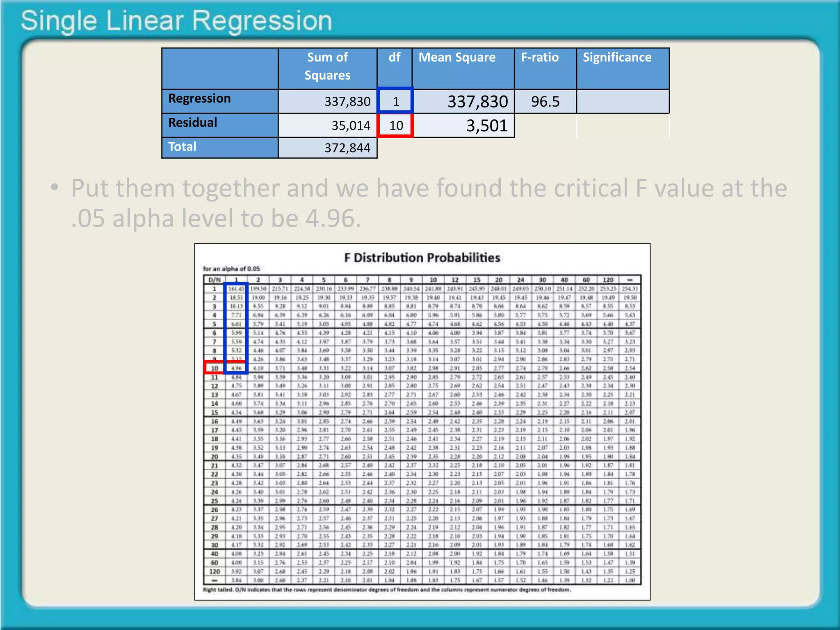Select Regression Sum of Squares value 337,830

coord(347,101)
